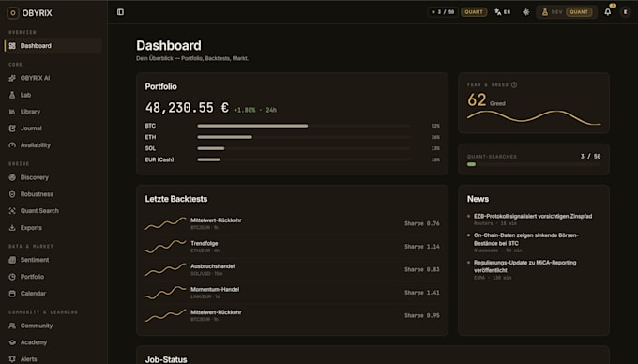Open the notifications bell

[607, 12]
